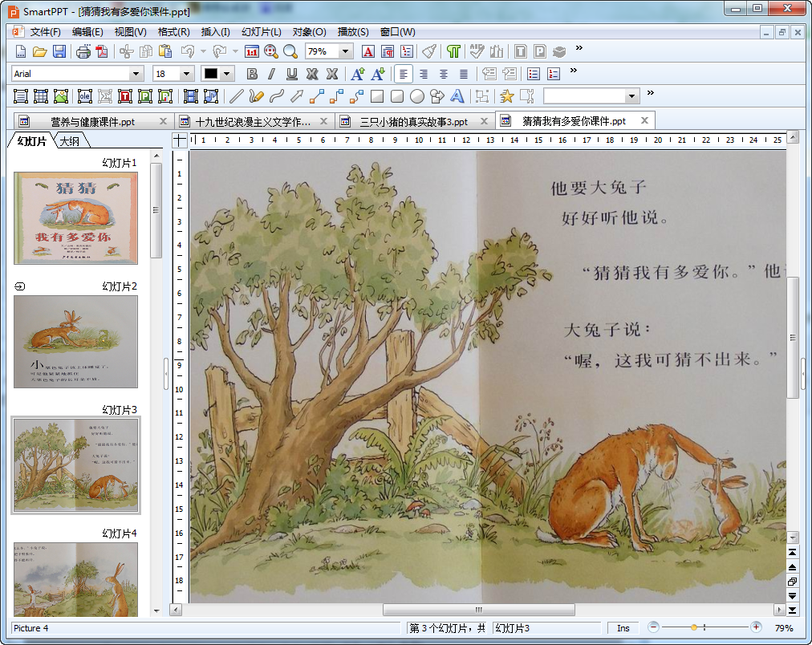Select the ellipse drawing tool
812x645 pixels.
coord(417,96)
